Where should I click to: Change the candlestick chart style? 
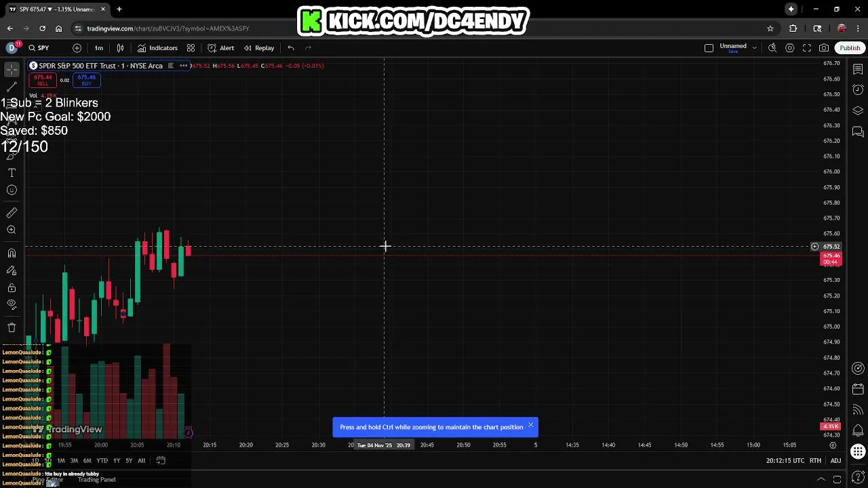(120, 48)
